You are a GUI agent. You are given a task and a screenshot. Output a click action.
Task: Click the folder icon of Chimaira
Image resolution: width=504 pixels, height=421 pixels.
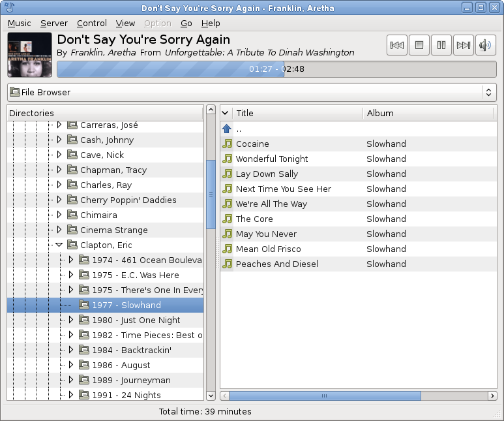tap(72, 215)
